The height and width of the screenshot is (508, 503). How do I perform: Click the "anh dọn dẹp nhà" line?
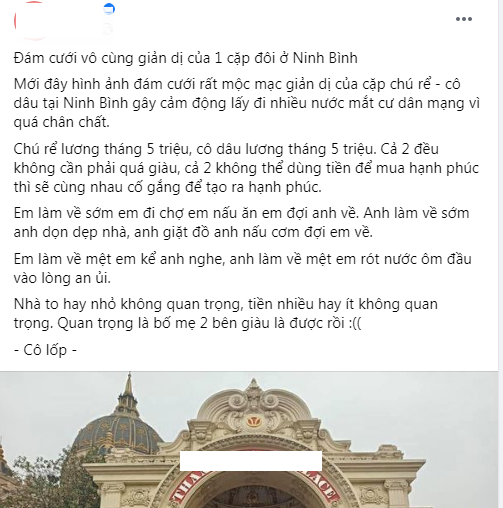pos(193,232)
